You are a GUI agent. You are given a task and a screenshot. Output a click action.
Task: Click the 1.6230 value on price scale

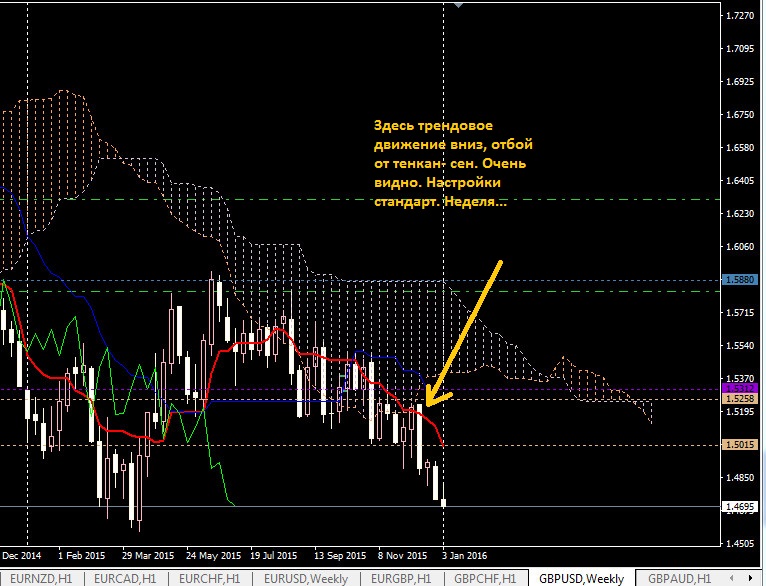coord(740,213)
